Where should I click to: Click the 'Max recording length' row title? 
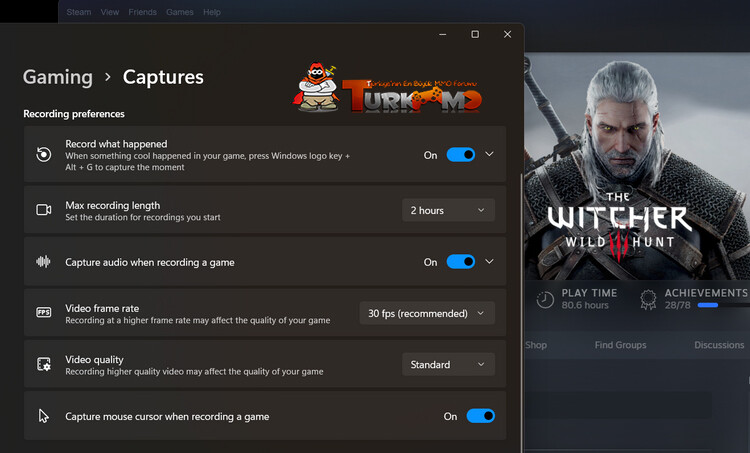pos(112,205)
